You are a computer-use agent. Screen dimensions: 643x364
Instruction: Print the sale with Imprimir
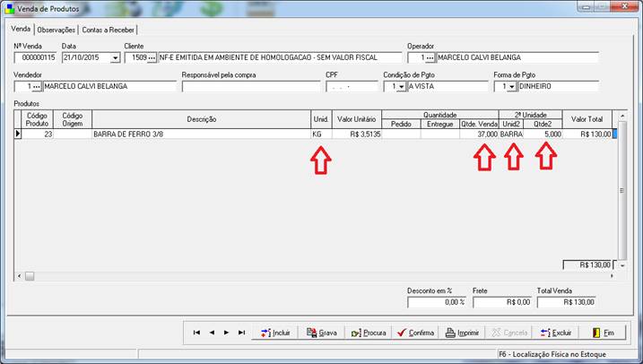462,333
